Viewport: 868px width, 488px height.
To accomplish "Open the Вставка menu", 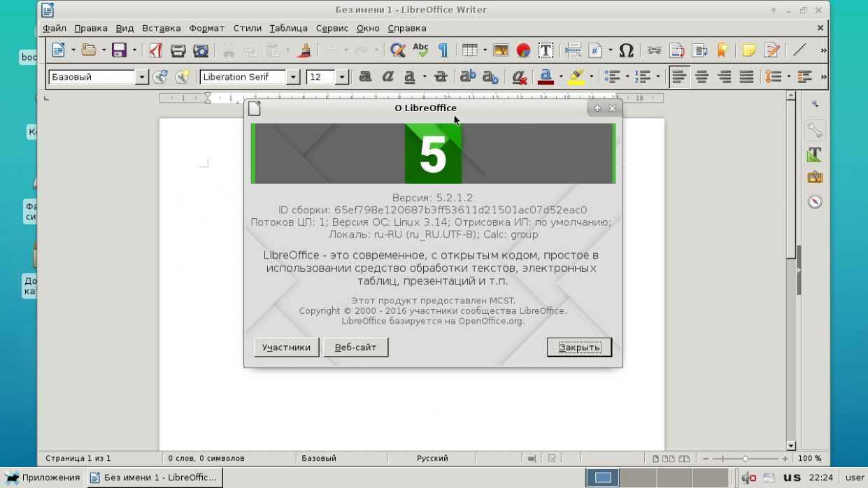I will [162, 28].
